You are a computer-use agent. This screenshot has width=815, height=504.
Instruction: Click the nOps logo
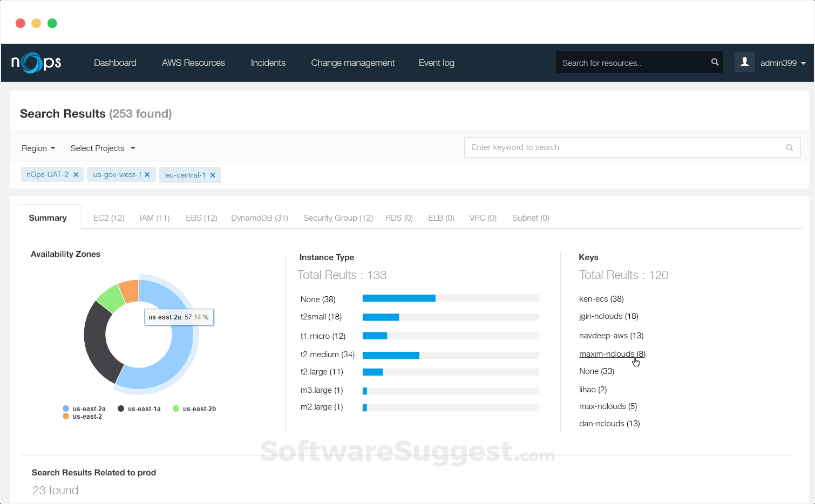(35, 63)
